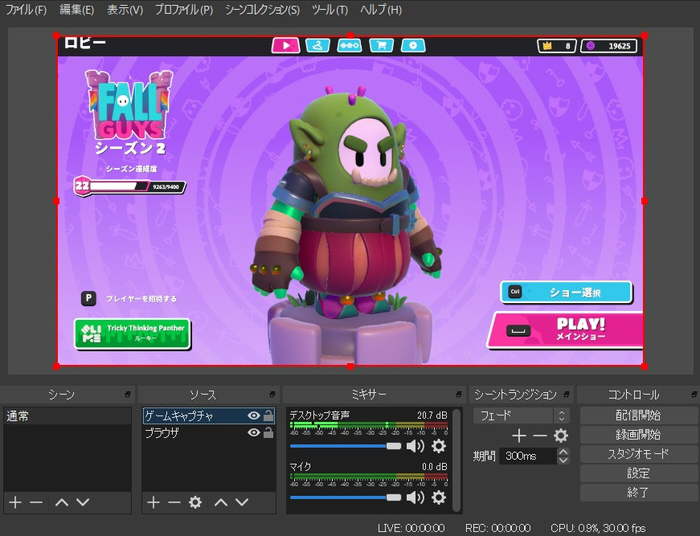Open the プロファイル(P) menu
Screen dimensions: 700x536
click(x=184, y=10)
